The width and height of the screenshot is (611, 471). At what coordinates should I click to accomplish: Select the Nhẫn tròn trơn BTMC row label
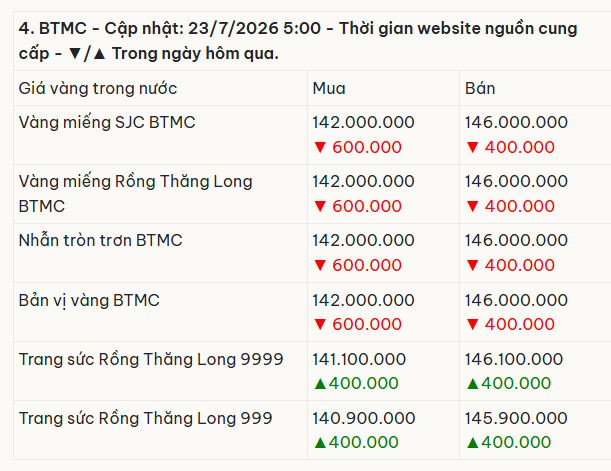(x=101, y=240)
